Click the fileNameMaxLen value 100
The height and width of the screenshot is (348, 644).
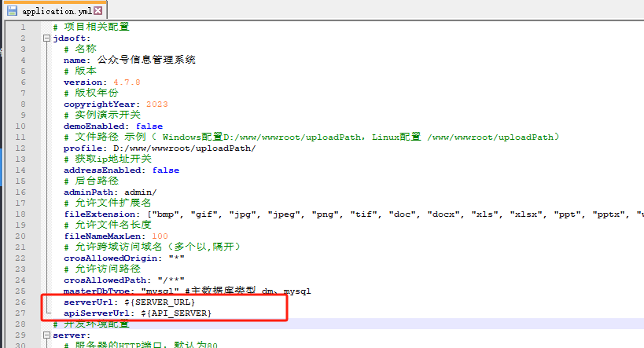[160, 236]
